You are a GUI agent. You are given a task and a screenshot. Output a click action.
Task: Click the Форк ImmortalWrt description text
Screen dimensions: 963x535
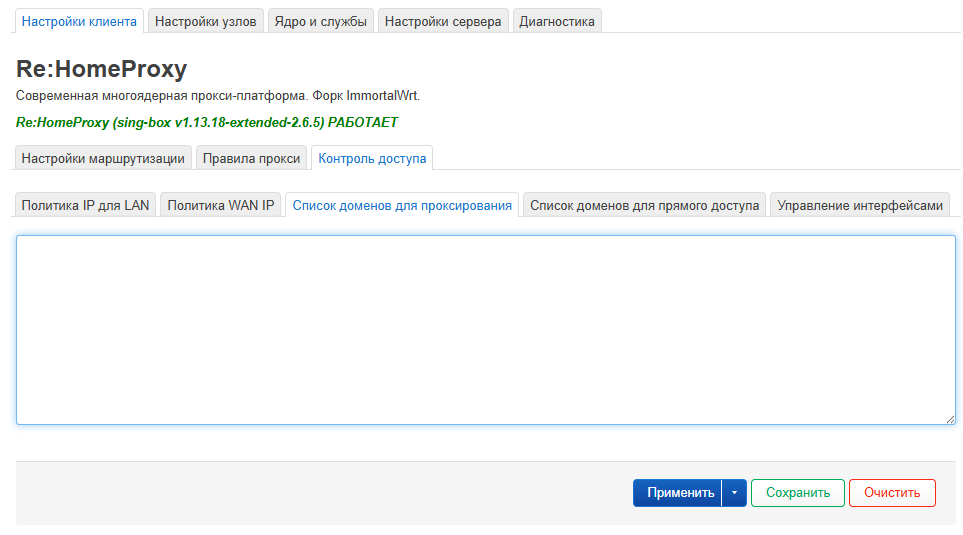(x=366, y=96)
